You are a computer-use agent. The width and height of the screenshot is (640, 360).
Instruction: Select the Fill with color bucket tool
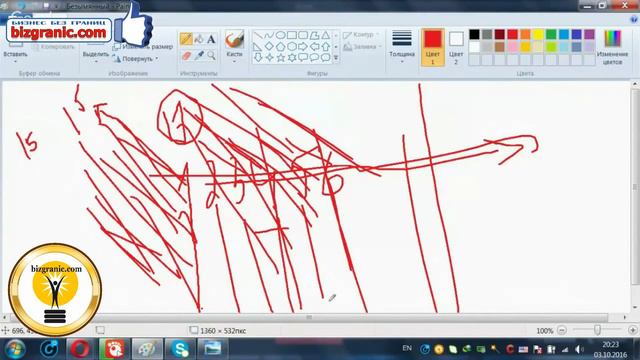[199, 39]
